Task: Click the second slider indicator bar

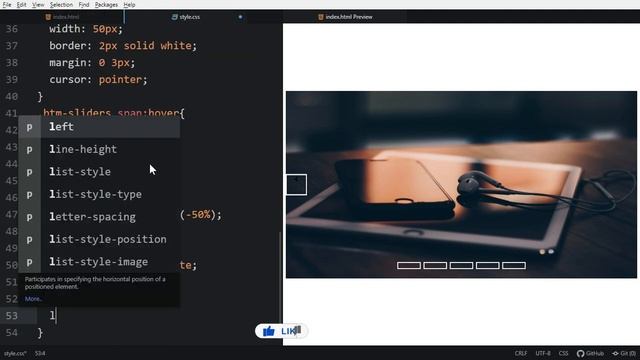Action: tap(435, 266)
